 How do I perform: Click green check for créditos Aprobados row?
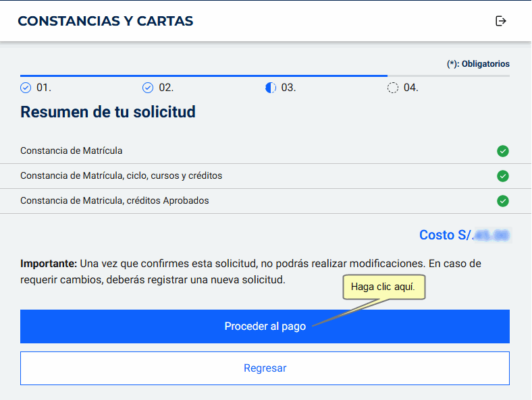[502, 201]
